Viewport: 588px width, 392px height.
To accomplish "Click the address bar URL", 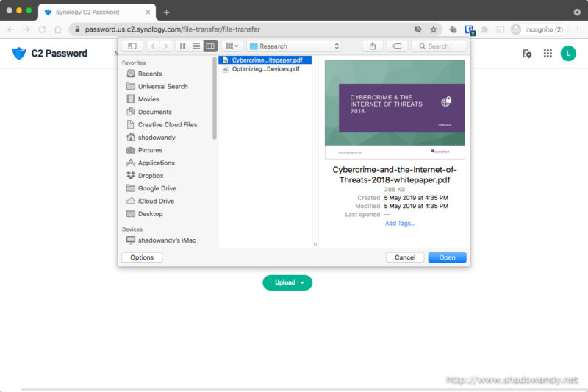I will pos(173,29).
